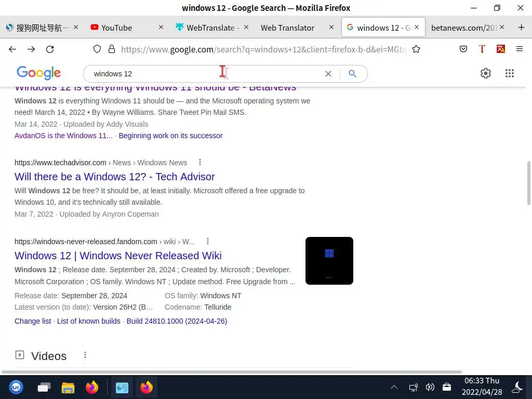Click the red T extension icon

[482, 49]
